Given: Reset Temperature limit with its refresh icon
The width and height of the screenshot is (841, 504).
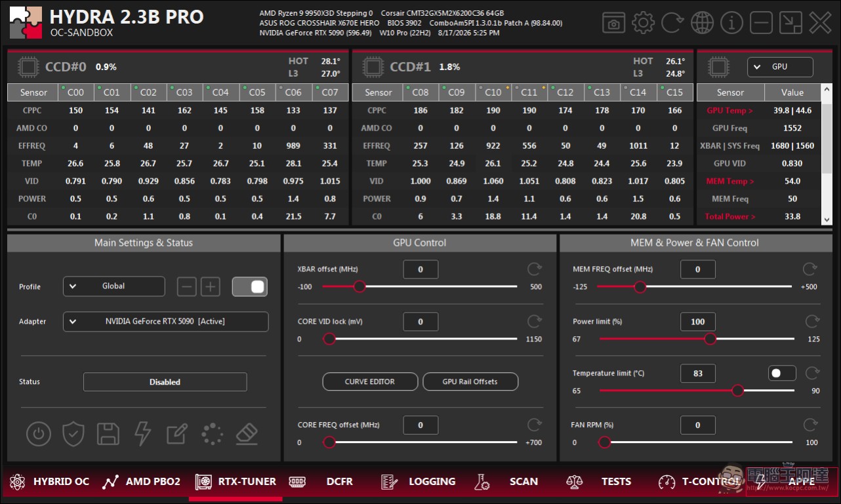Looking at the screenshot, I should click(812, 373).
